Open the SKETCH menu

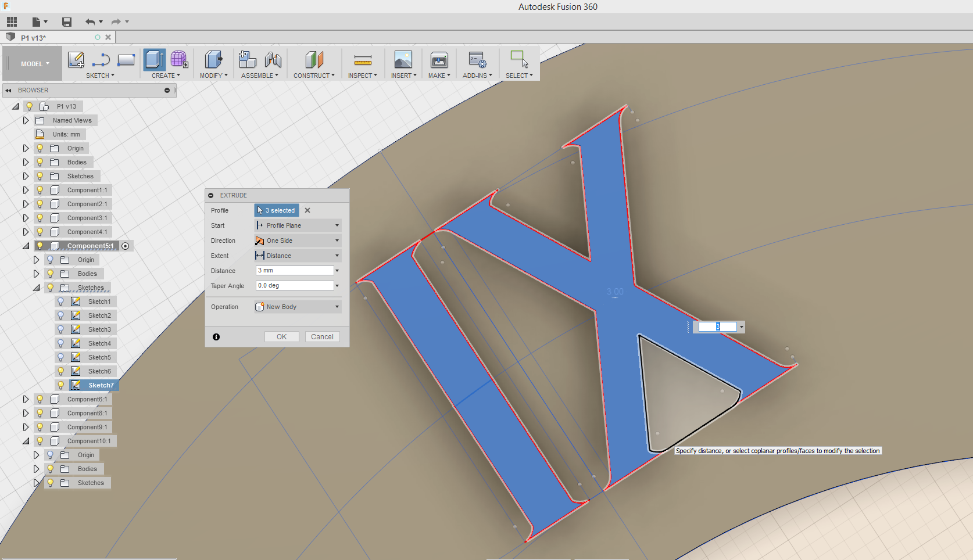click(x=101, y=76)
